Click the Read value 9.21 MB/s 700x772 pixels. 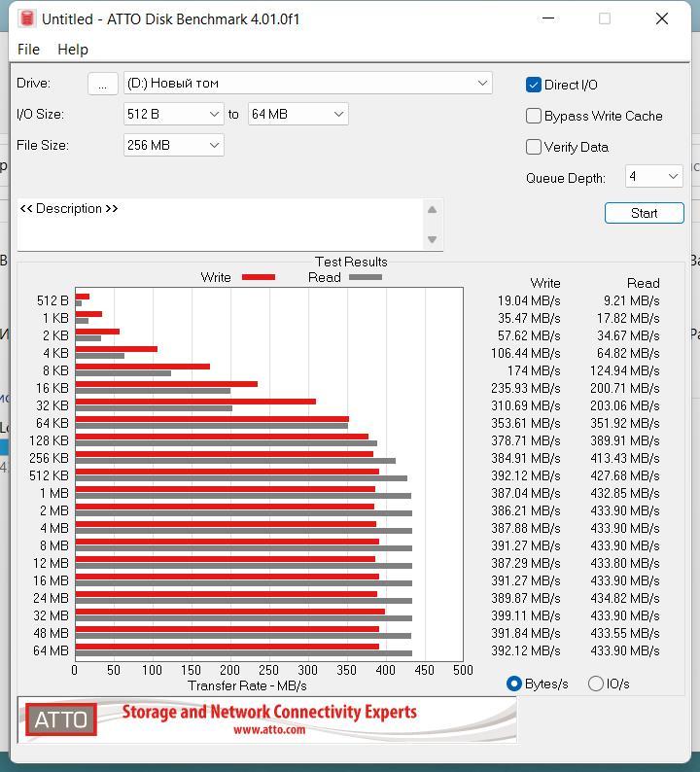pos(632,300)
